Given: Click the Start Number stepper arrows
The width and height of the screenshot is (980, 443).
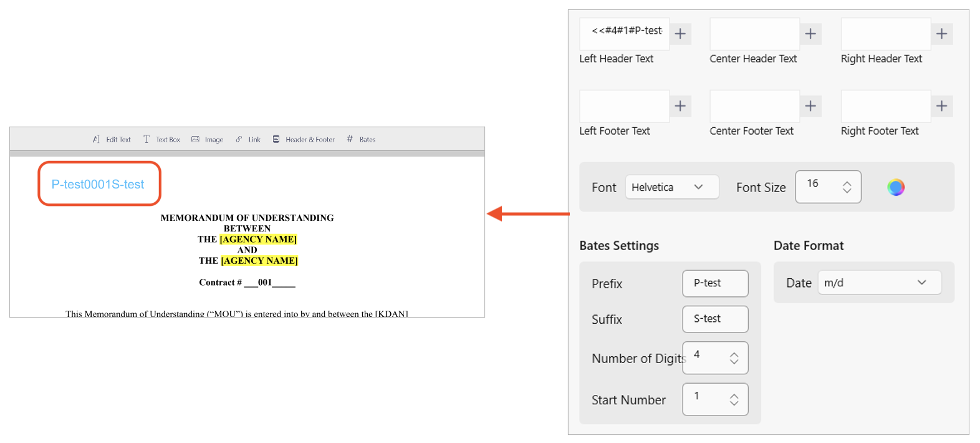Looking at the screenshot, I should point(734,400).
